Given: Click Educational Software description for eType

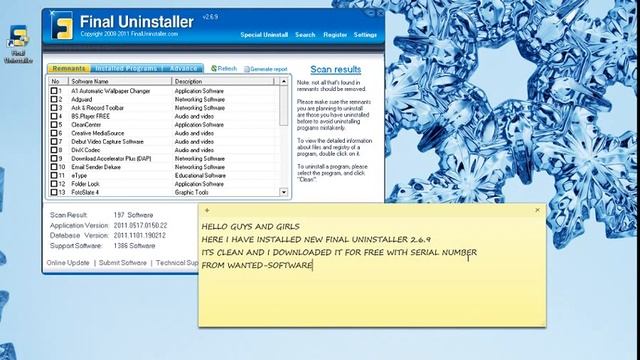Looking at the screenshot, I should pos(200,176).
